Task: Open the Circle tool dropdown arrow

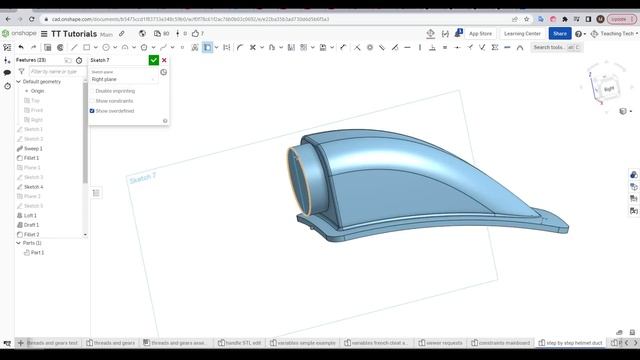Action: pos(115,48)
